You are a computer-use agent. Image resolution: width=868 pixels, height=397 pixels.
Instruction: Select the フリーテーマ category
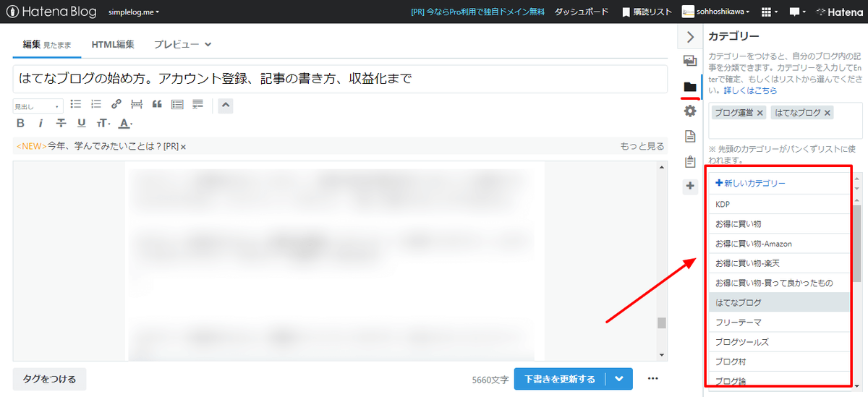click(778, 322)
